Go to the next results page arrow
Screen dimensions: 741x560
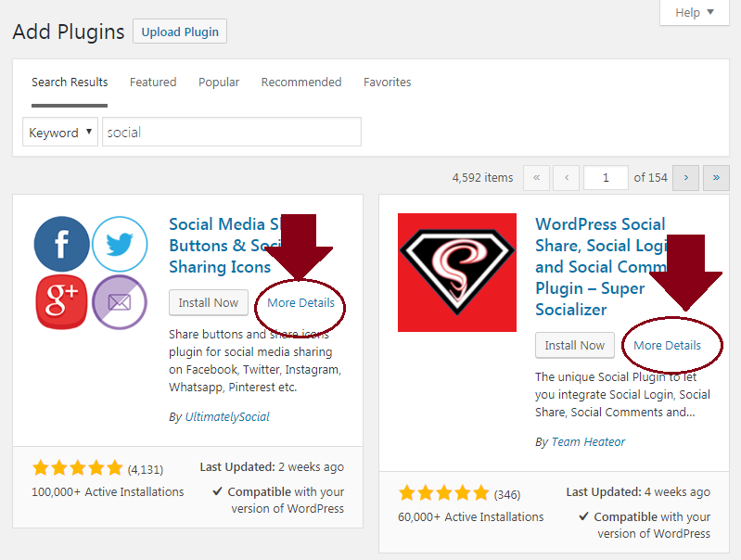tap(685, 177)
